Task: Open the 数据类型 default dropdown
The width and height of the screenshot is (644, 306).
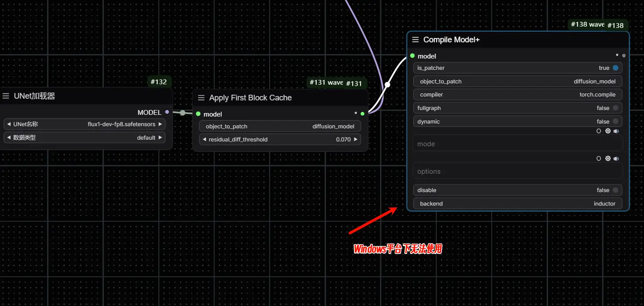Action: click(85, 138)
